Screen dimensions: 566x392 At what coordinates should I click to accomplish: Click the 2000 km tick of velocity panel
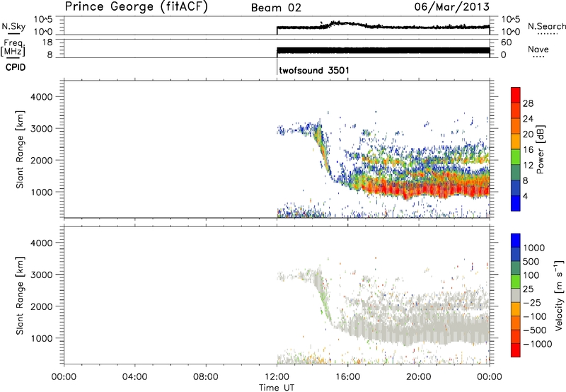tap(41, 306)
